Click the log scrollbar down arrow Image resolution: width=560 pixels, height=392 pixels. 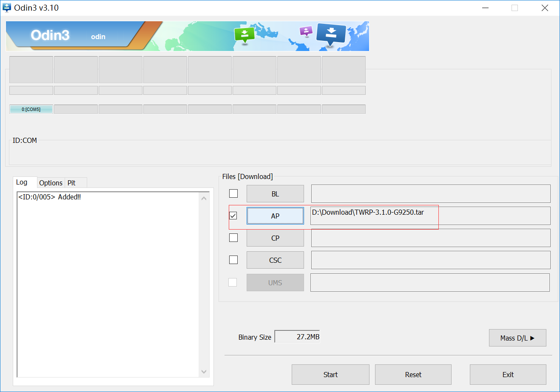pyautogui.click(x=204, y=372)
